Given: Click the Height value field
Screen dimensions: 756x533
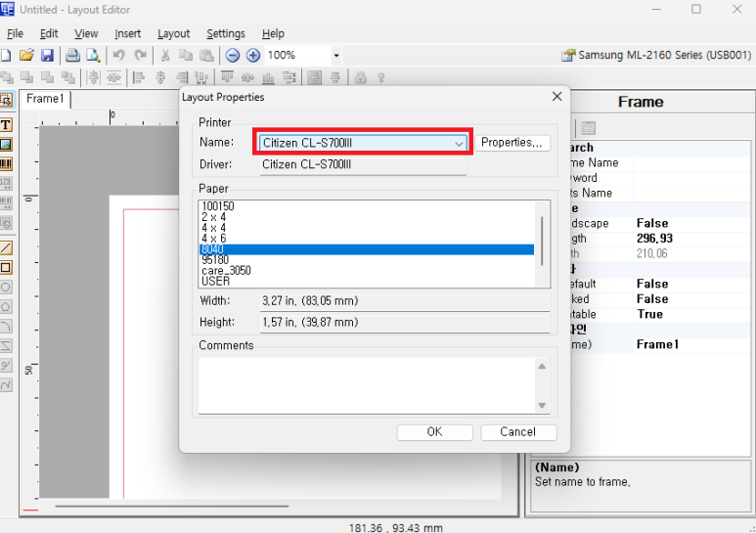Looking at the screenshot, I should tap(405, 323).
